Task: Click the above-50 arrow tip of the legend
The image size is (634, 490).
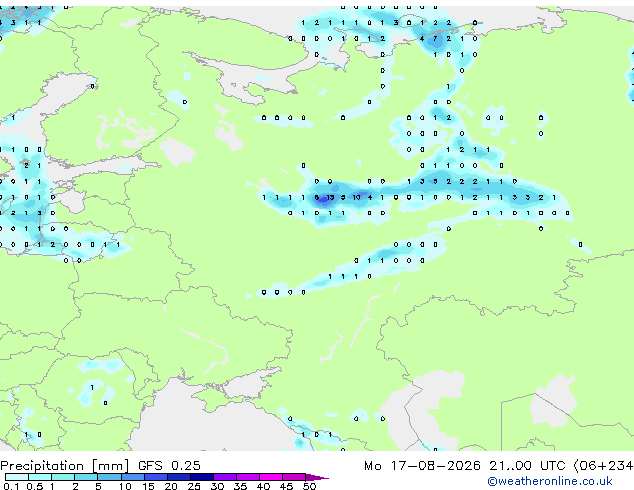Action: pos(317,477)
